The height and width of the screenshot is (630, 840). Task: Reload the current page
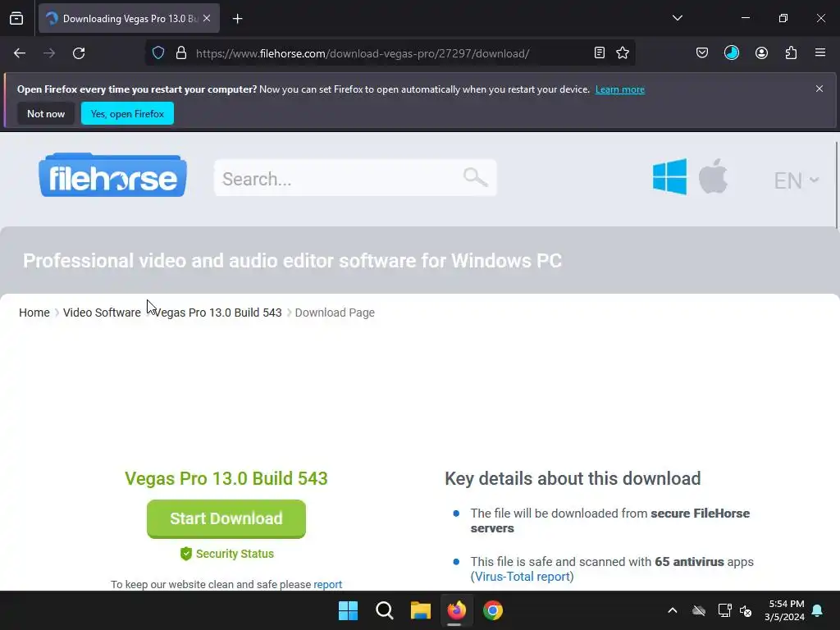pyautogui.click(x=79, y=53)
